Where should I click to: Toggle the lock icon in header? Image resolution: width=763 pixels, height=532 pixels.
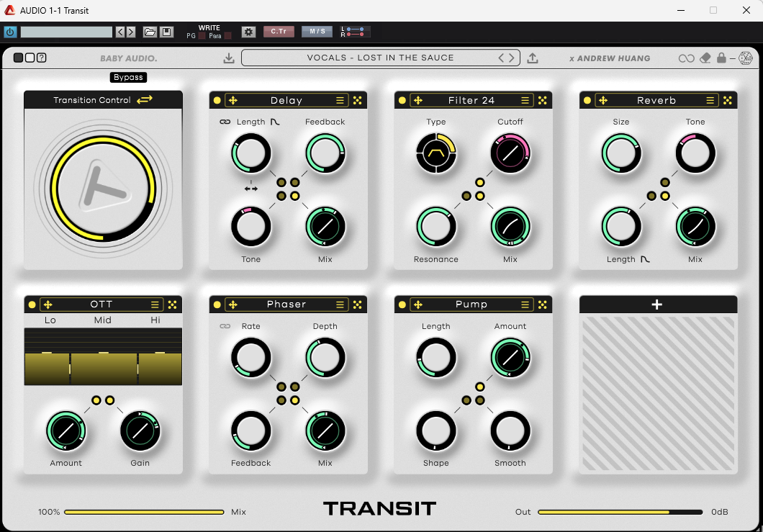[722, 58]
